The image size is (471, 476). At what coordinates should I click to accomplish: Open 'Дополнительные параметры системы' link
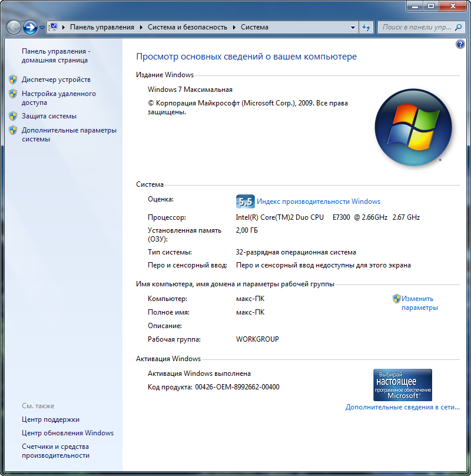point(69,134)
